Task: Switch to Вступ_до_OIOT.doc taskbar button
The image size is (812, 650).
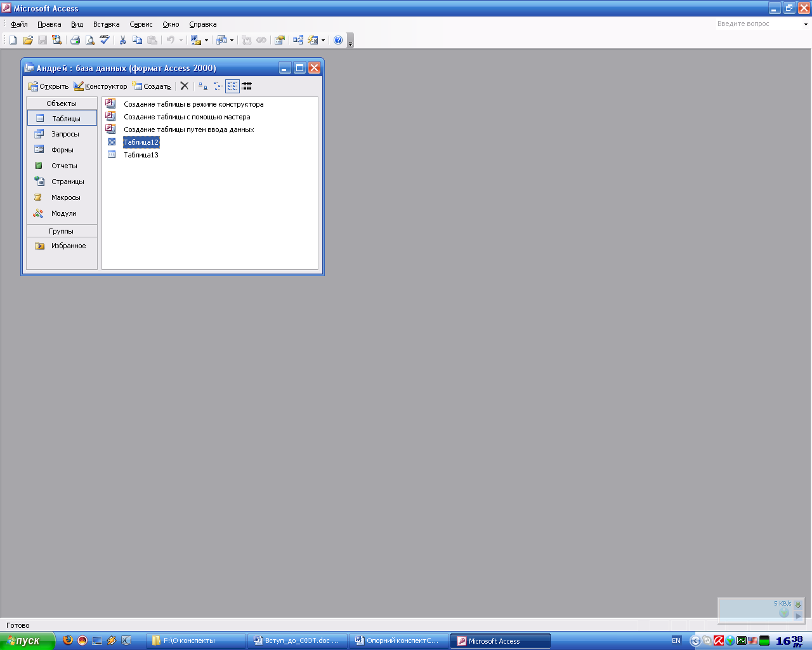Action: 298,641
